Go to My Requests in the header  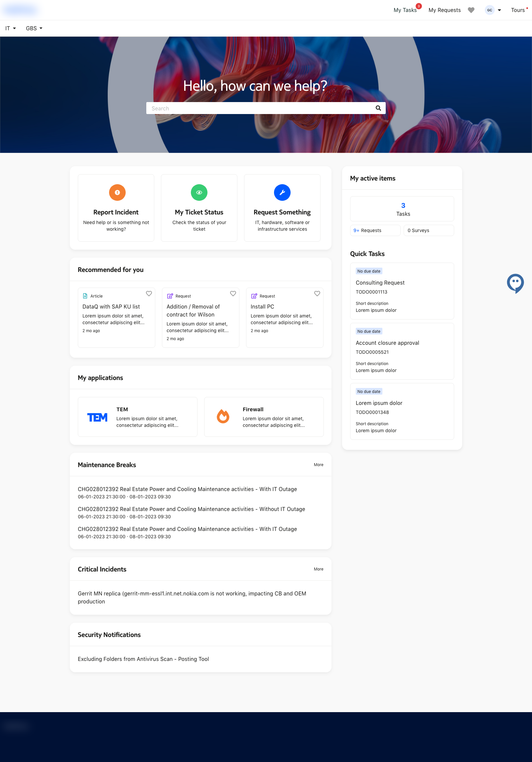tap(444, 10)
